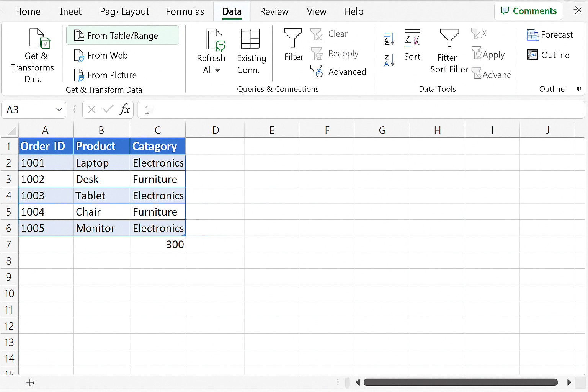Open the Sort dialog
Screen dimensions: 588x392
tap(412, 45)
